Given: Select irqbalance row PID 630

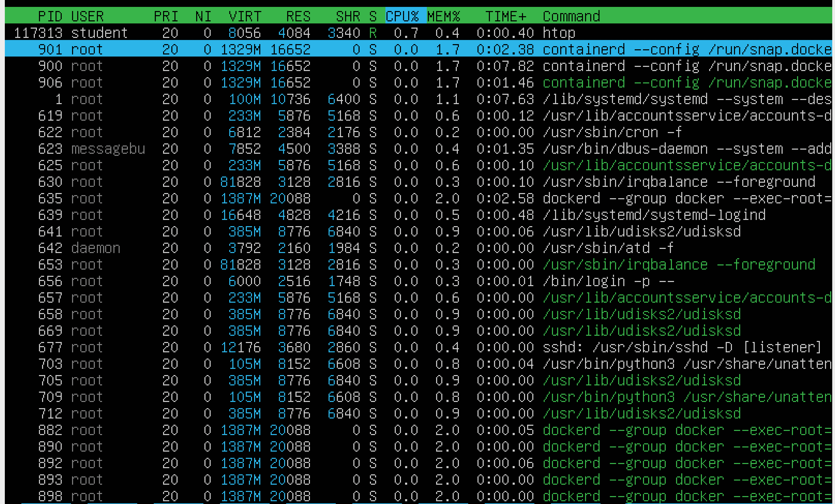Looking at the screenshot, I should click(419, 182).
